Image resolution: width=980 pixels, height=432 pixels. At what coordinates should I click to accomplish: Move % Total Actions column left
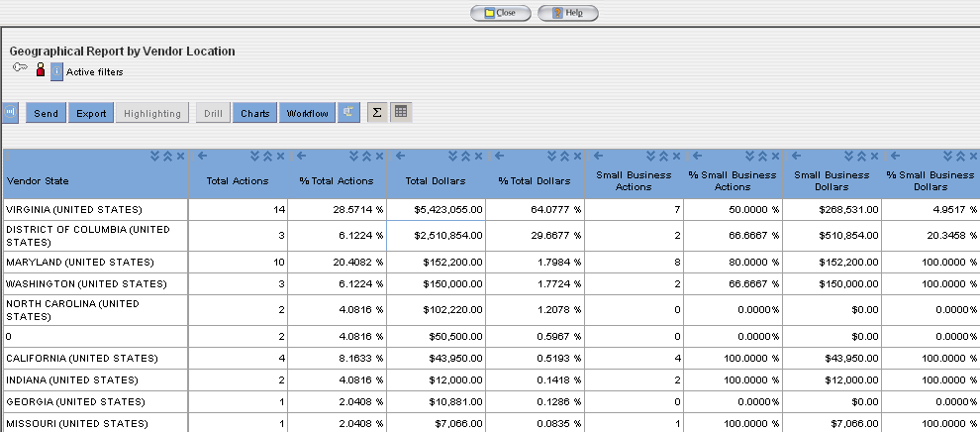301,157
